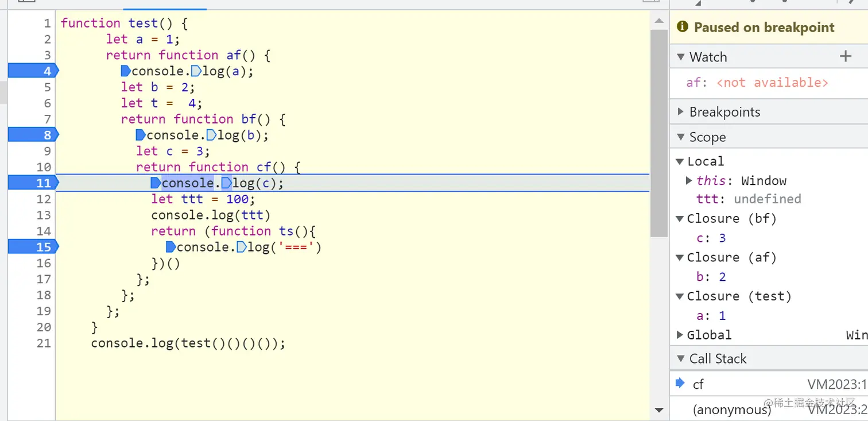
Task: Disable the inline breakpoint before console on line 15
Action: point(170,248)
